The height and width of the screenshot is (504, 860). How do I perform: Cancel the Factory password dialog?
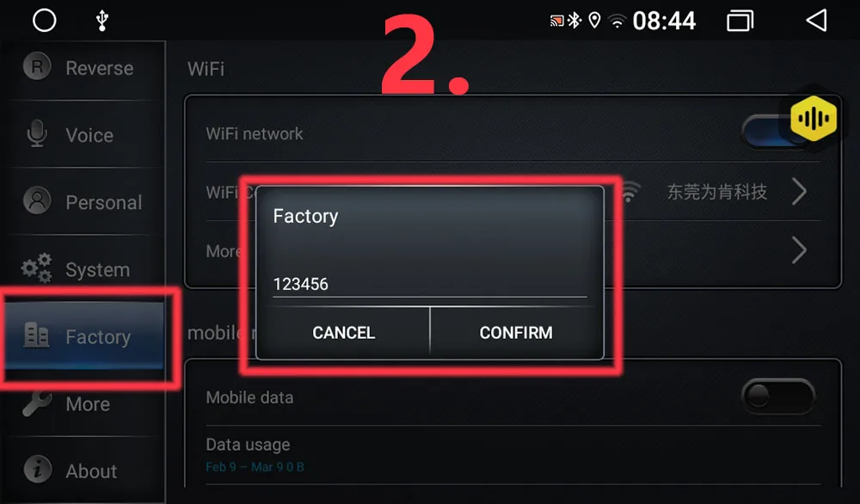tap(343, 332)
